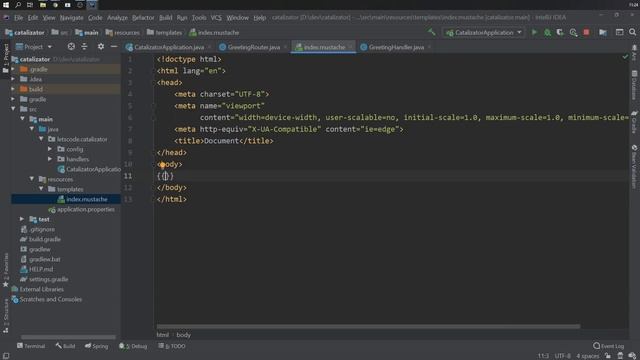Toggle the Project side tab
Image resolution: width=640 pixels, height=360 pixels.
6,58
